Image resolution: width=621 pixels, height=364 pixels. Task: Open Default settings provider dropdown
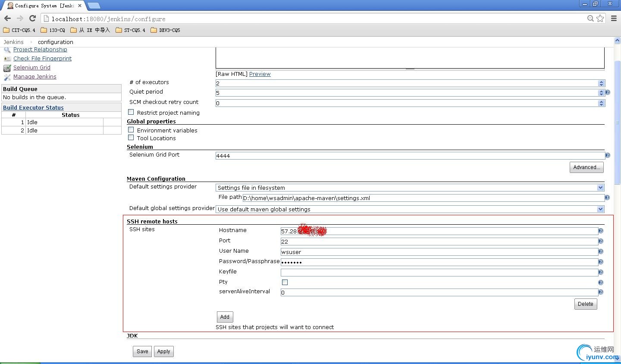pos(410,188)
